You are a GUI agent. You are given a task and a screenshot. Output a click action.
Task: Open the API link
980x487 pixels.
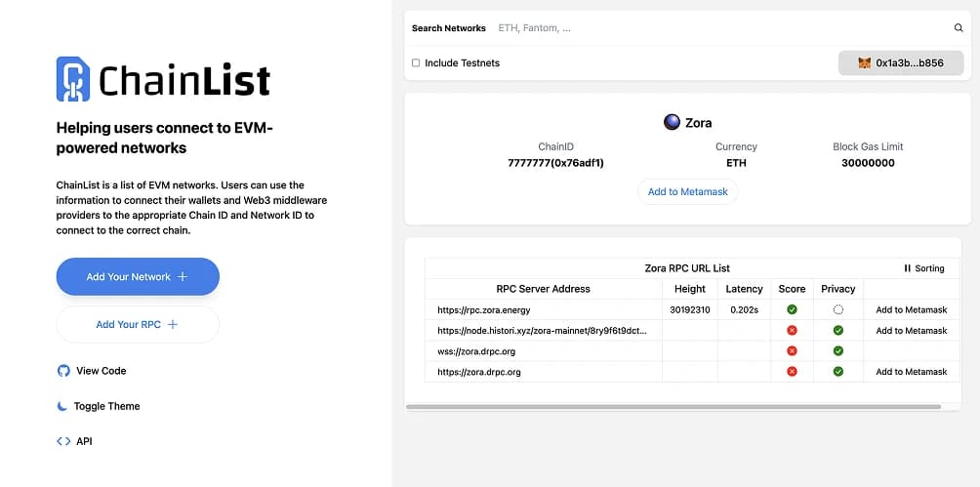[x=74, y=441]
